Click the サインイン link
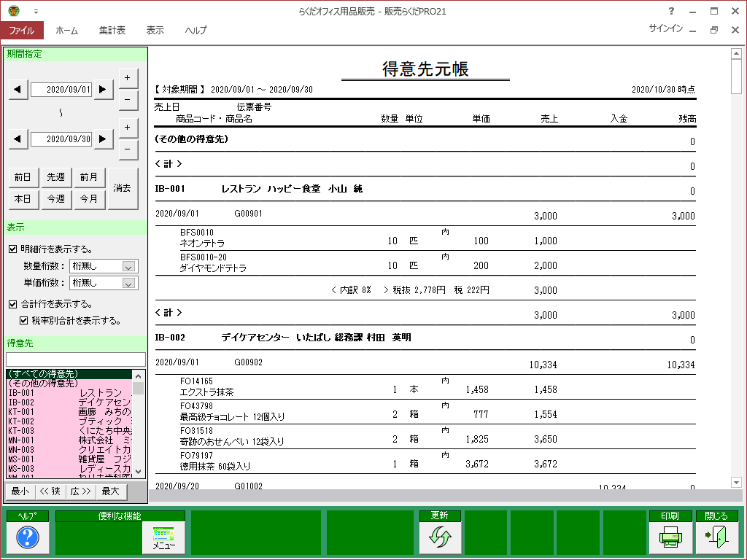The height and width of the screenshot is (560, 747). click(665, 28)
